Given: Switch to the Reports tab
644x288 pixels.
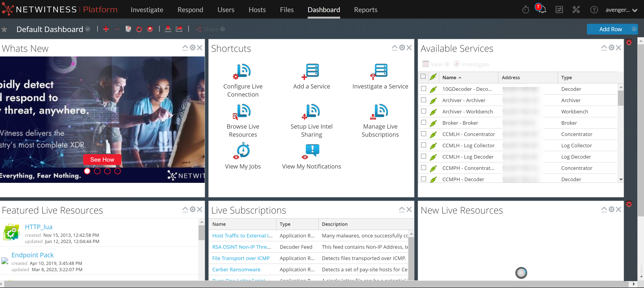Looking at the screenshot, I should (365, 9).
